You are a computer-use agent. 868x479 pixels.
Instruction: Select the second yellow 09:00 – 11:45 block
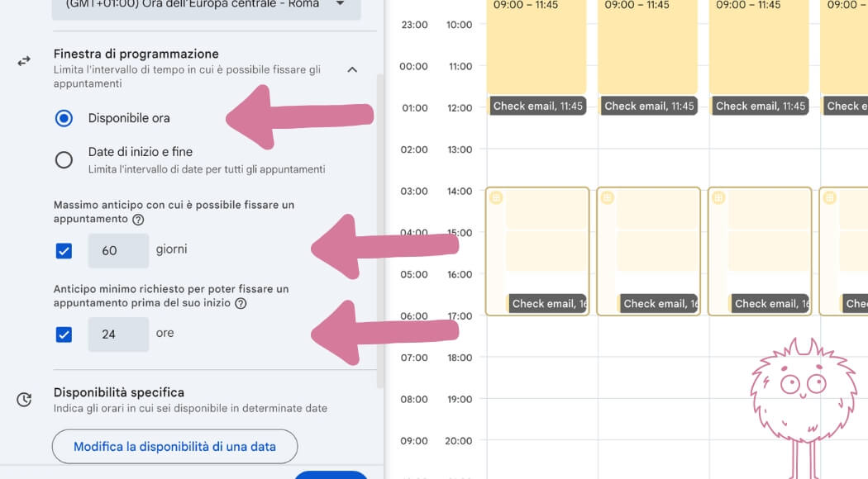(647, 47)
